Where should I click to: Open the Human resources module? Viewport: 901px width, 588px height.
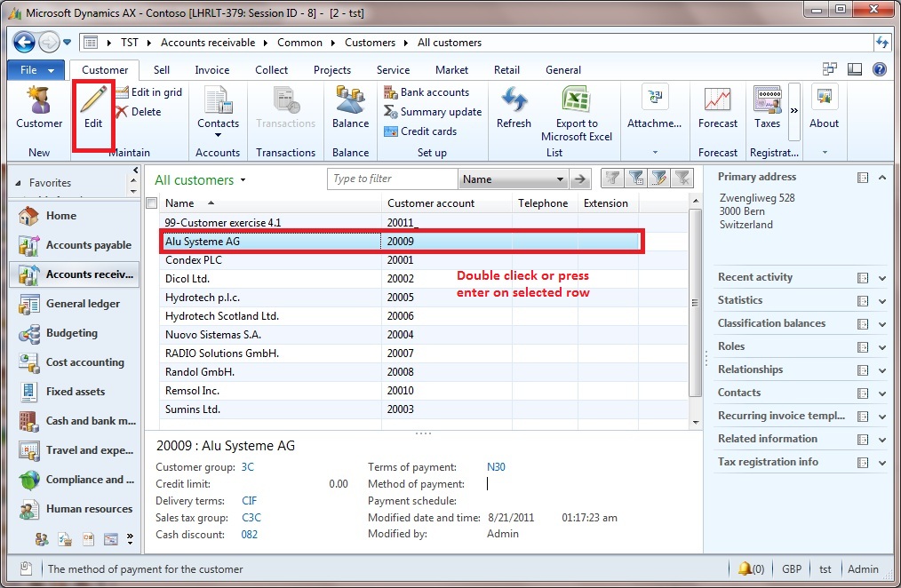(74, 509)
